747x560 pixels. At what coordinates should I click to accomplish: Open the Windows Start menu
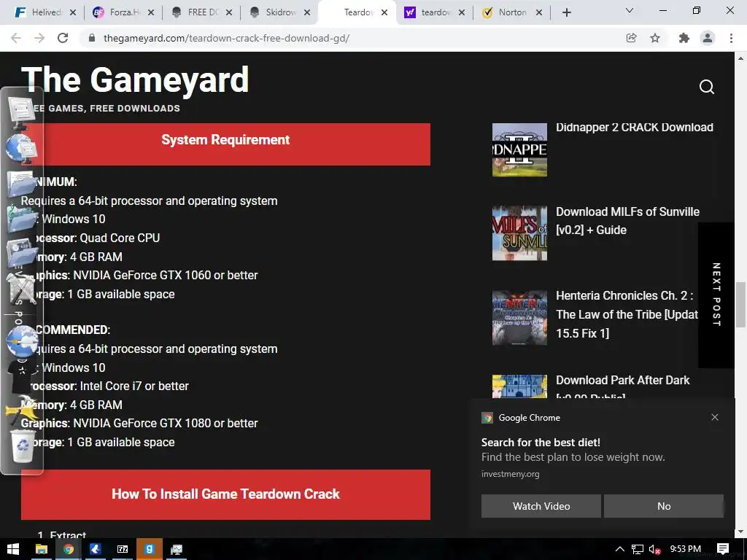tap(13, 549)
